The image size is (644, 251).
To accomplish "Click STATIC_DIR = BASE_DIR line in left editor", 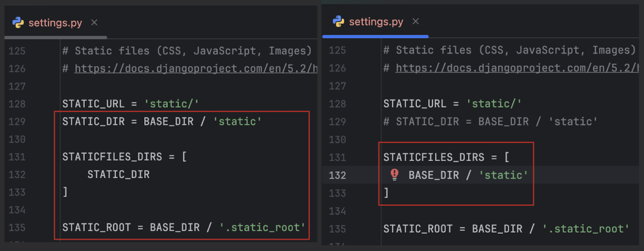I will pos(162,122).
